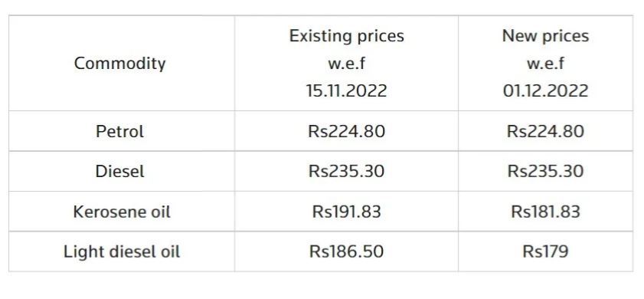Click Light diesel existing price Rs186.50
This screenshot has height=299, width=644.
(x=347, y=251)
